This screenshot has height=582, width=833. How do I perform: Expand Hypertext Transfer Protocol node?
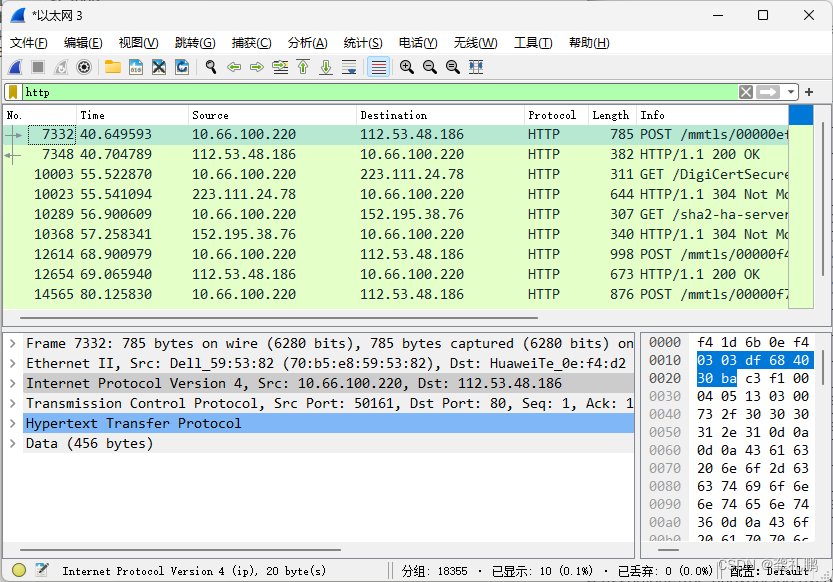coord(13,424)
